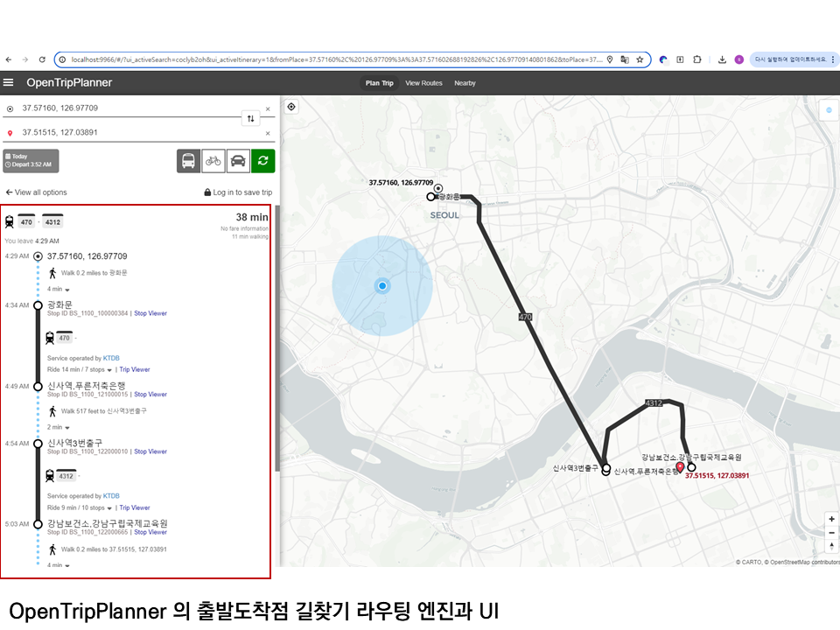Viewport: 840px width, 630px height.
Task: Open the translate icon in address bar
Action: 625,59
